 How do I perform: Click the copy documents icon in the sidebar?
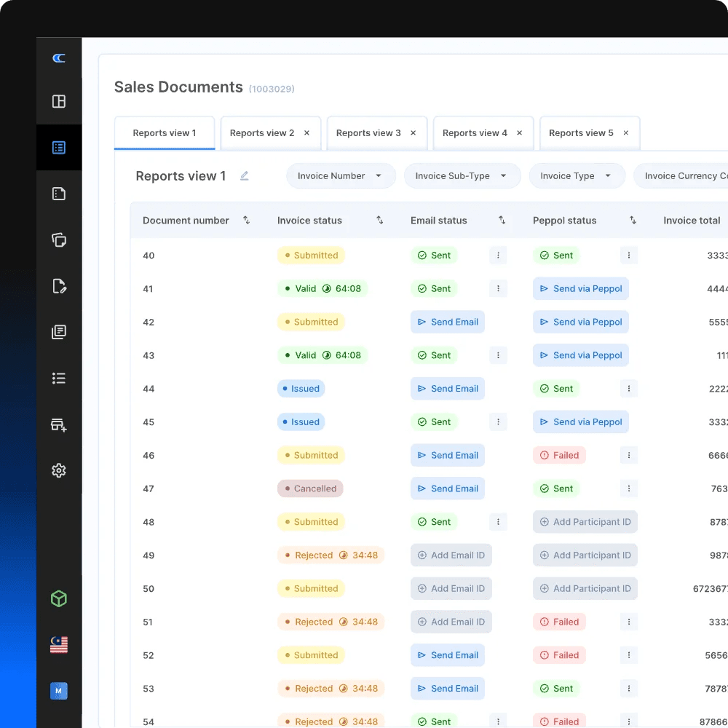[x=59, y=240]
